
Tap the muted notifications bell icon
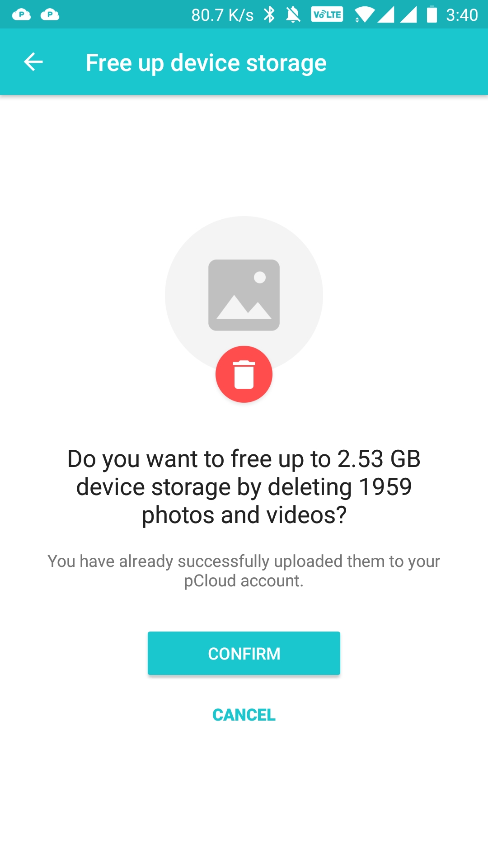coord(293,15)
